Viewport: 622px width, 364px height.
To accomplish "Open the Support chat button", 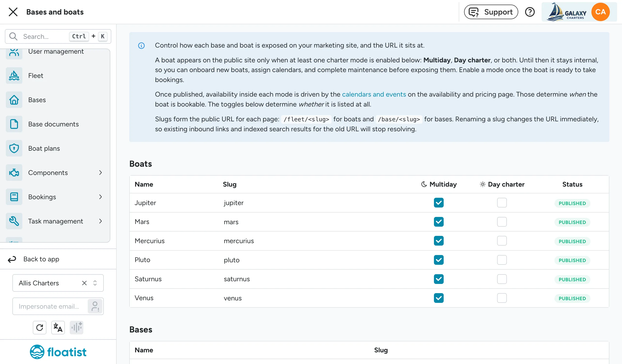I will pyautogui.click(x=491, y=12).
